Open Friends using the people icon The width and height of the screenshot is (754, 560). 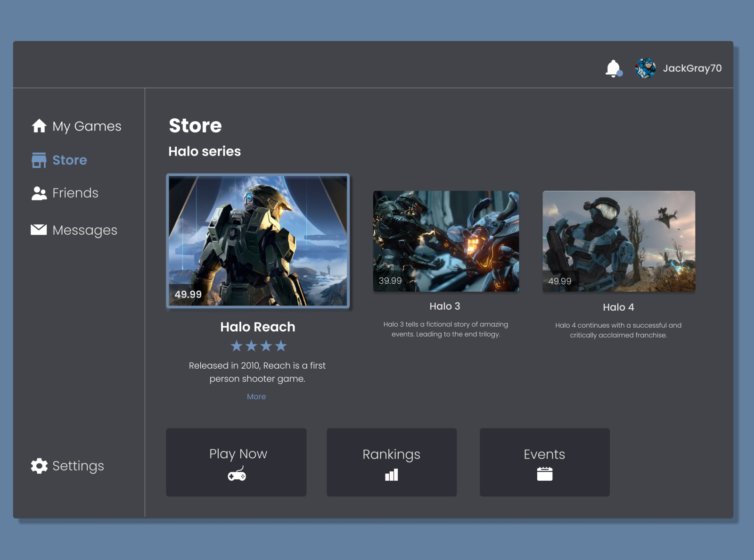click(x=38, y=192)
